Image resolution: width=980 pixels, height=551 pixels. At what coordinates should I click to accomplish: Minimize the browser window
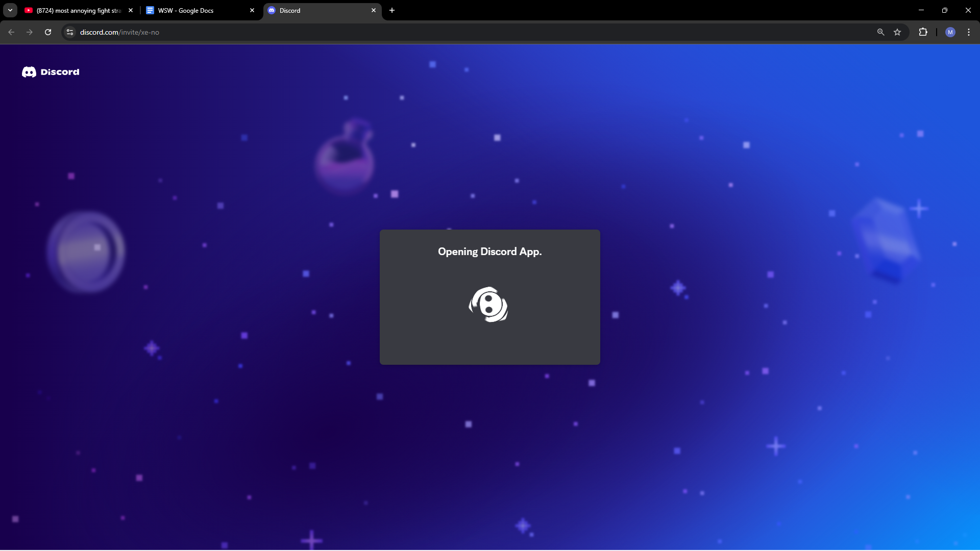(921, 10)
